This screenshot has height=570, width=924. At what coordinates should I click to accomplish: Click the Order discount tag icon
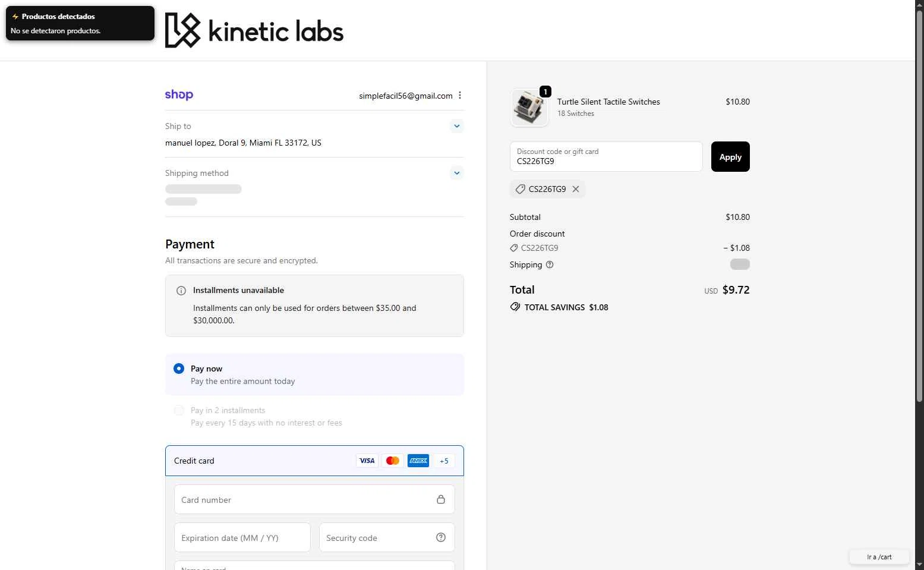pos(514,248)
